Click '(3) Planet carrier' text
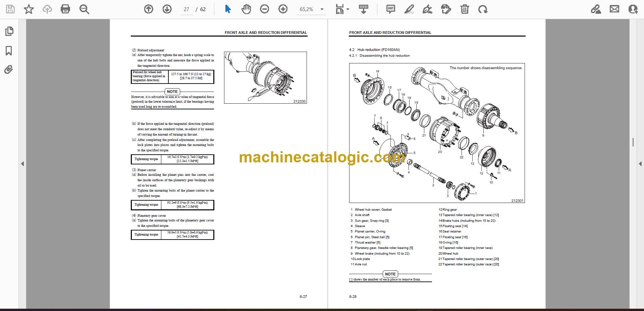Screen dimensions: 644x311 [x=144, y=170]
